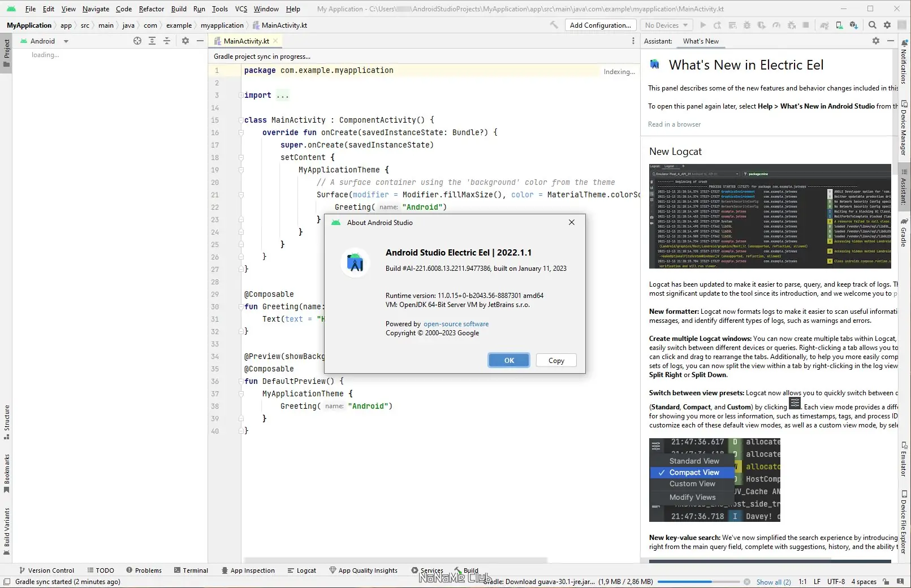Open the Logcat tool window tab
This screenshot has width=911, height=588.
301,570
